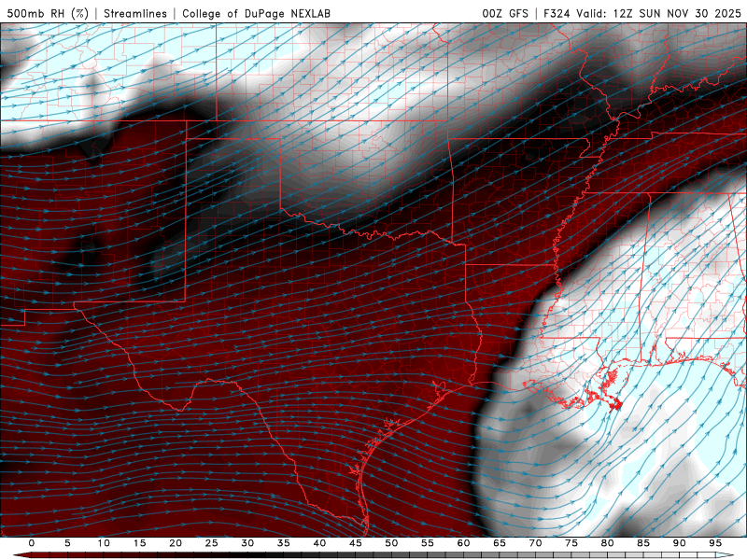Click the "00Z GFS" model run label

click(x=505, y=13)
